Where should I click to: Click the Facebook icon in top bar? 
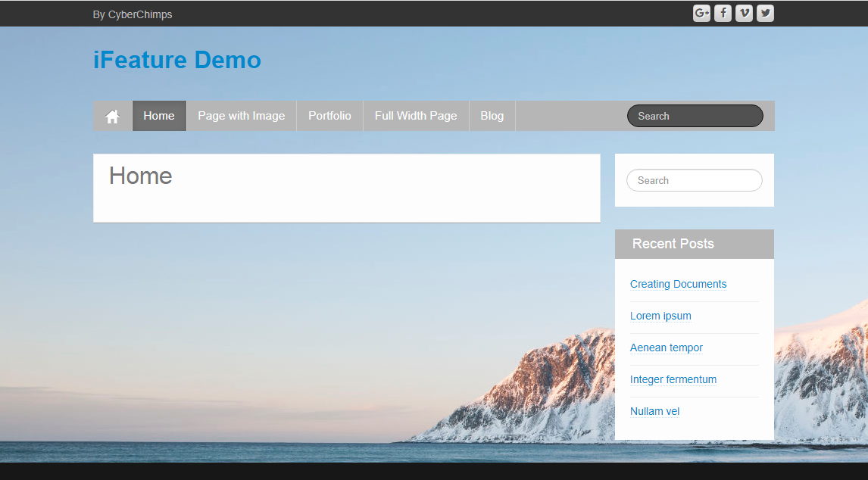[x=723, y=14]
